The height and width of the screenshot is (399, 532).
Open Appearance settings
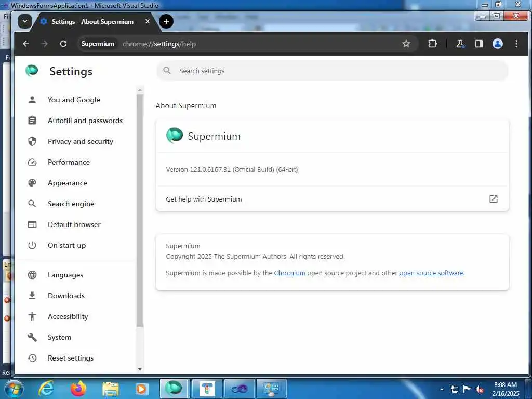[x=68, y=183]
